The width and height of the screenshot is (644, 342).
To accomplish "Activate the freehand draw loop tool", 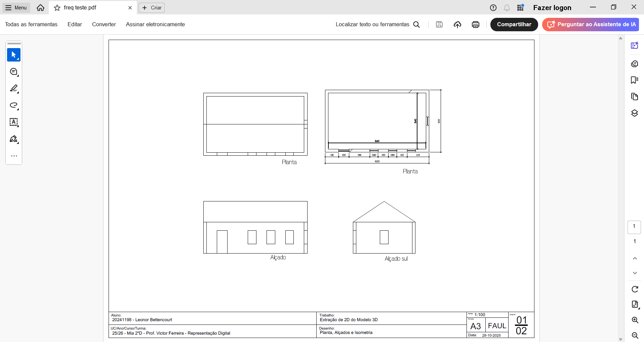I will coord(13,105).
